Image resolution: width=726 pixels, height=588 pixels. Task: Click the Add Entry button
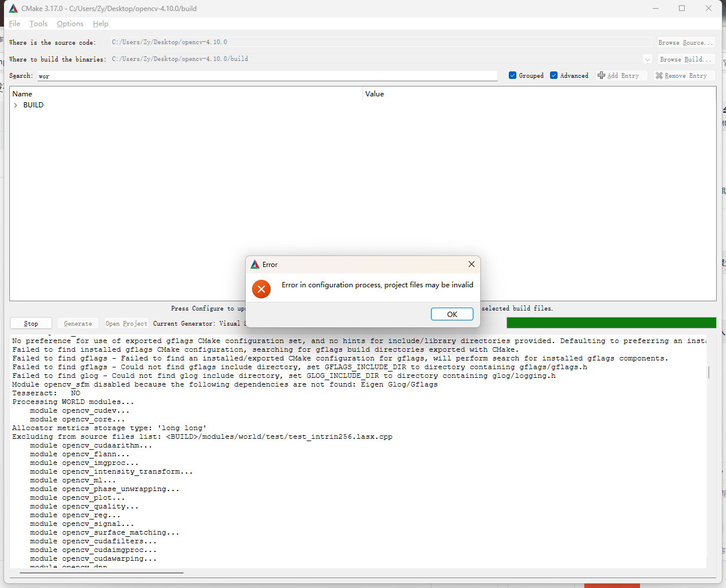621,75
